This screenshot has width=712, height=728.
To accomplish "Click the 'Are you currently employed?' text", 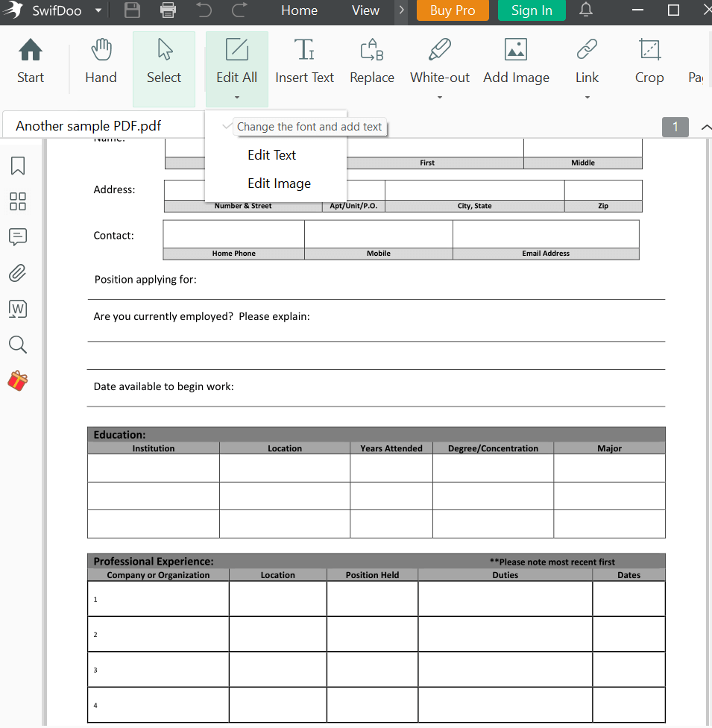I will tap(163, 317).
